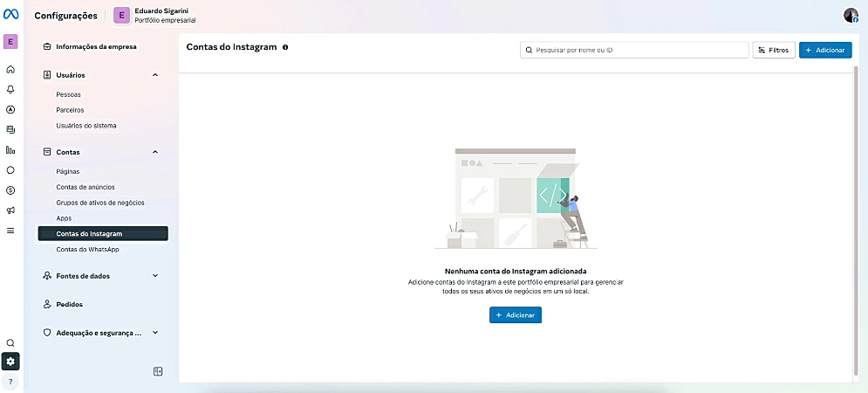Click the Configurações title text
The width and height of the screenshot is (868, 393).
tap(66, 16)
